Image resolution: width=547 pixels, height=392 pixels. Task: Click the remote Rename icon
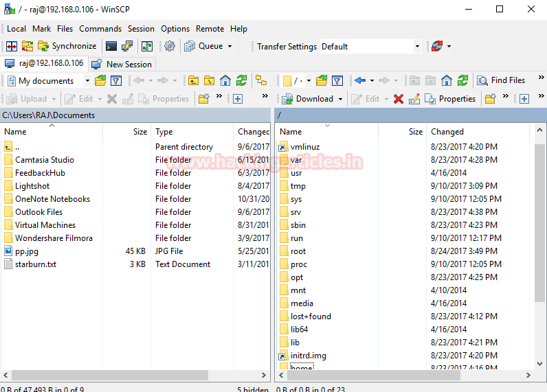tap(414, 99)
